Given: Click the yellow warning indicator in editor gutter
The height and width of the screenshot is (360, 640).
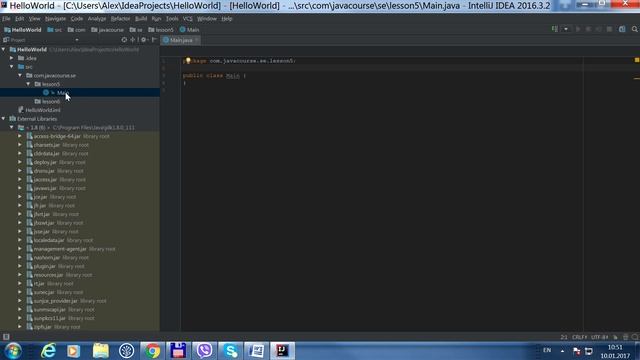Looking at the screenshot, I should [637, 60].
